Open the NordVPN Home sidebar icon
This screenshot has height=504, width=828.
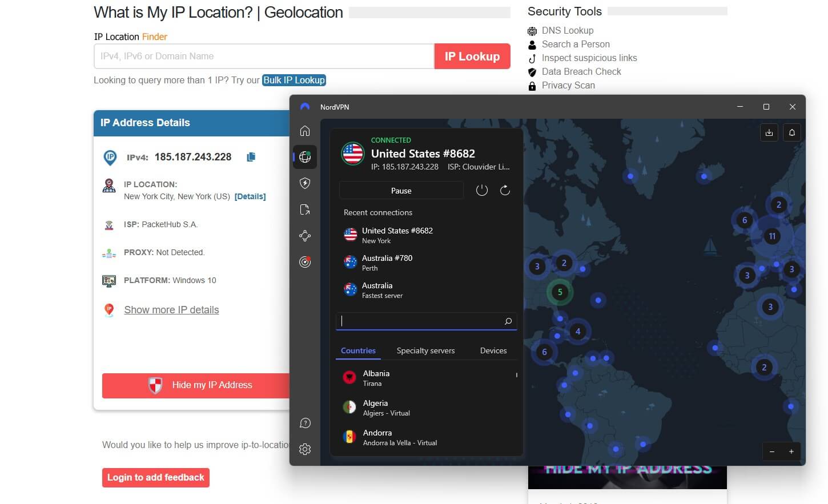click(305, 131)
